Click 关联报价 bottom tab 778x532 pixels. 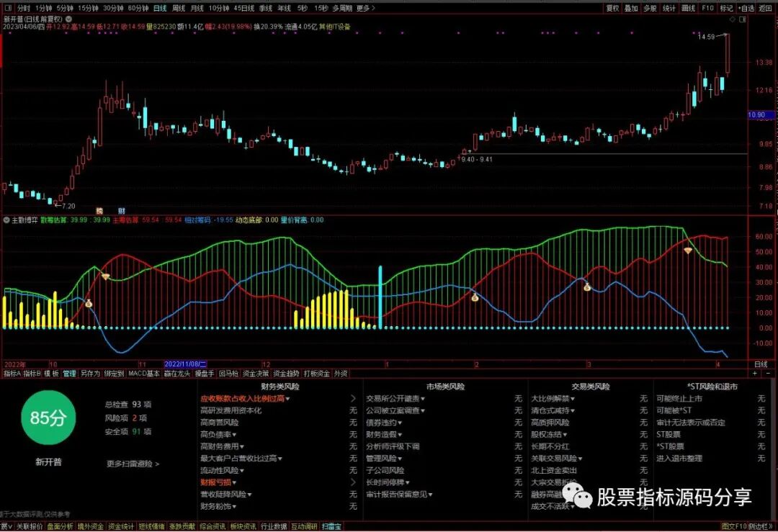(x=30, y=526)
